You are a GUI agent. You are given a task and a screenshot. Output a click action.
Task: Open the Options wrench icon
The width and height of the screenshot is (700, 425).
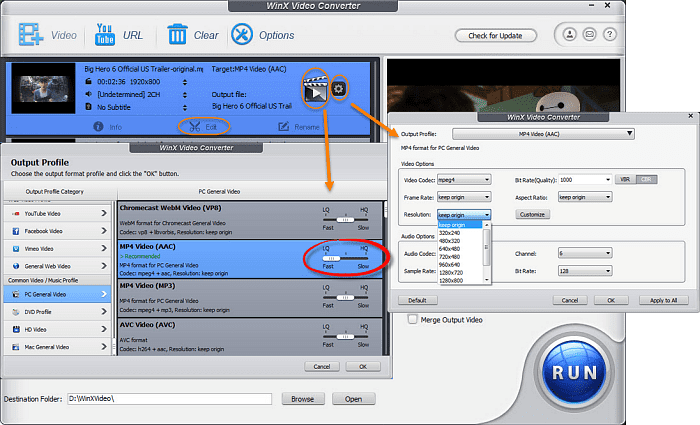coord(242,34)
